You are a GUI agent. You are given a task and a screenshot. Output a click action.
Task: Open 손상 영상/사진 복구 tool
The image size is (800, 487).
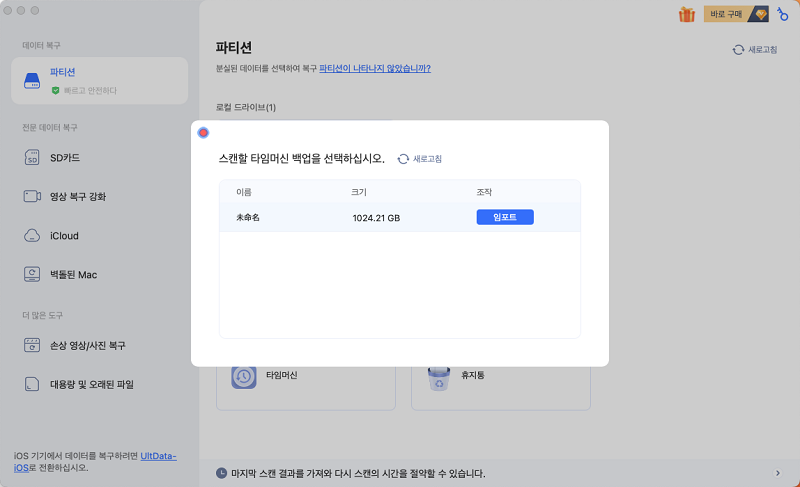(88, 346)
